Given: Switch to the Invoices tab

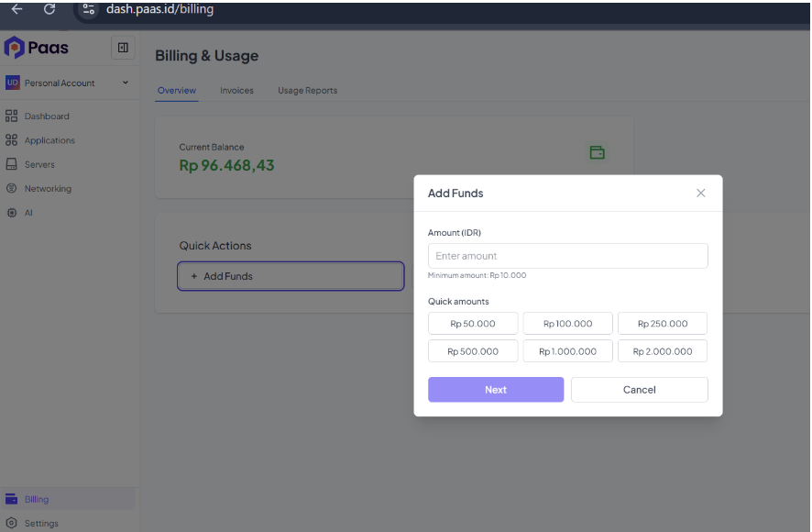Looking at the screenshot, I should pos(236,90).
